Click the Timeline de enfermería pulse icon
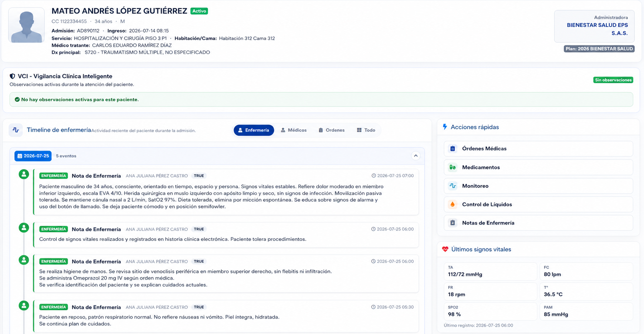The width and height of the screenshot is (644, 334). click(16, 130)
